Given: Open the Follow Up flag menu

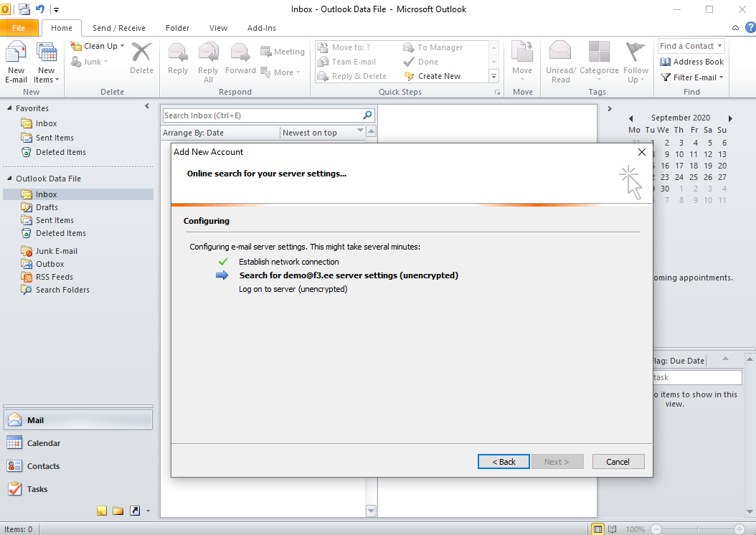Looking at the screenshot, I should 635,62.
